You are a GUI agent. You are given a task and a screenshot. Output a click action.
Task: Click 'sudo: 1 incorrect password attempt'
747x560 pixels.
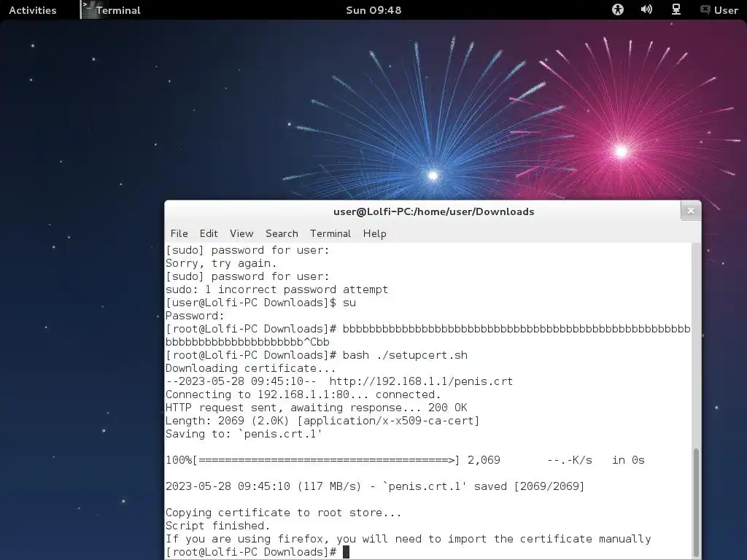point(276,289)
